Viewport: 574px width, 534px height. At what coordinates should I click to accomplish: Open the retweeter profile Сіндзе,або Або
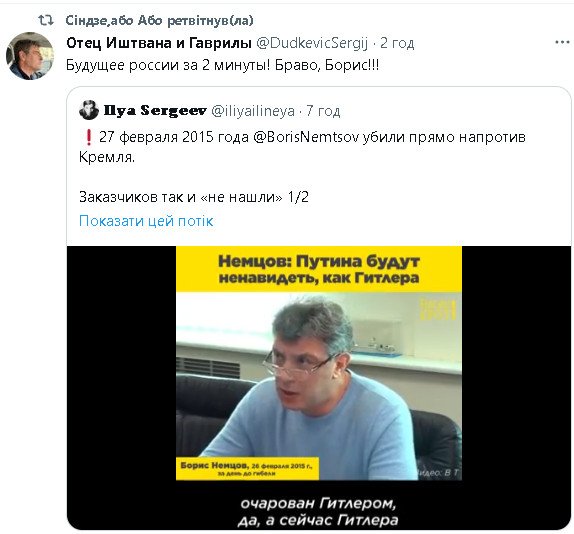(x=159, y=20)
